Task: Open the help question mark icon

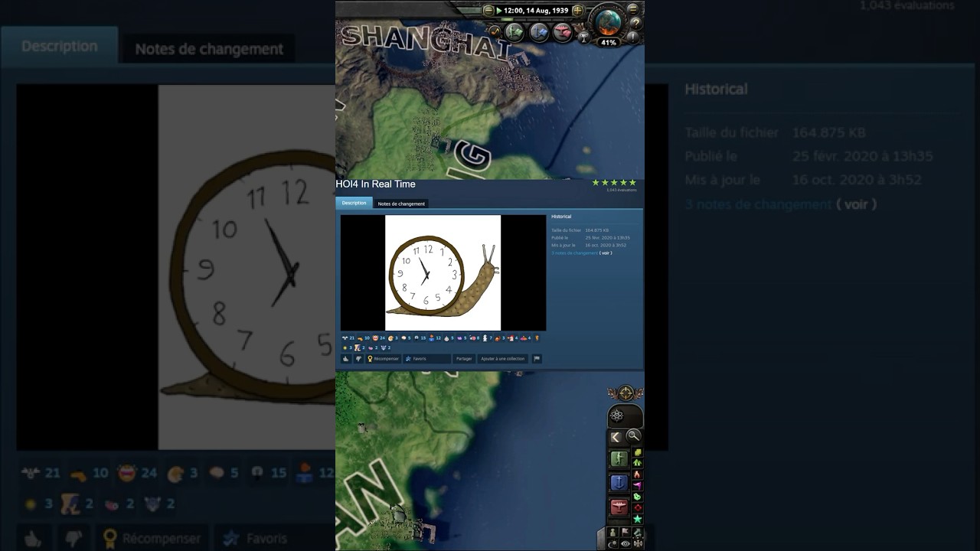Action: [x=636, y=24]
